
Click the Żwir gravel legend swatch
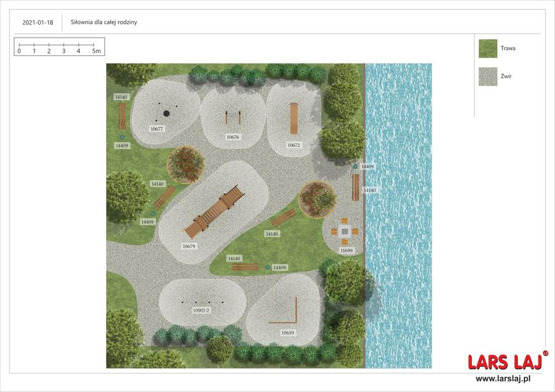[488, 76]
